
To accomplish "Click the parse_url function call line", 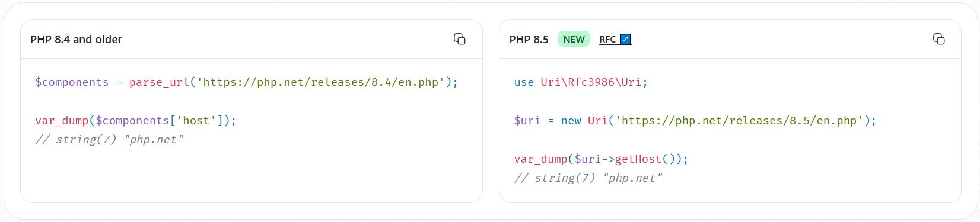I will [247, 82].
